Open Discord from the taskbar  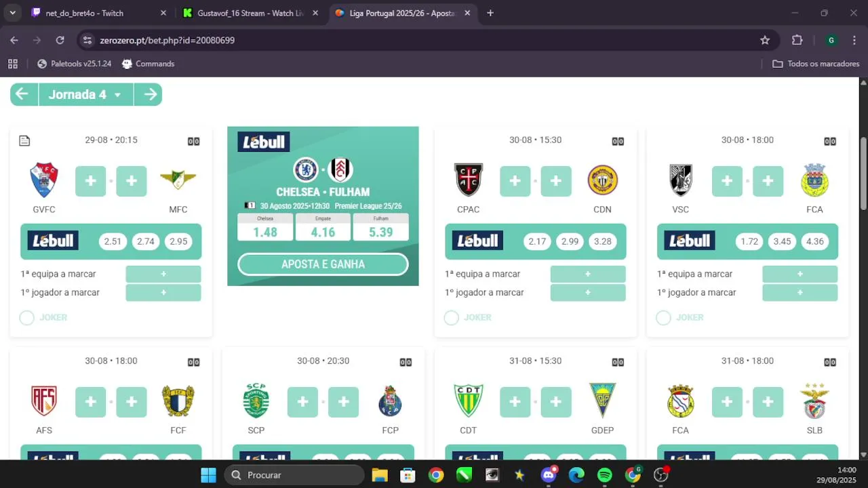click(548, 475)
